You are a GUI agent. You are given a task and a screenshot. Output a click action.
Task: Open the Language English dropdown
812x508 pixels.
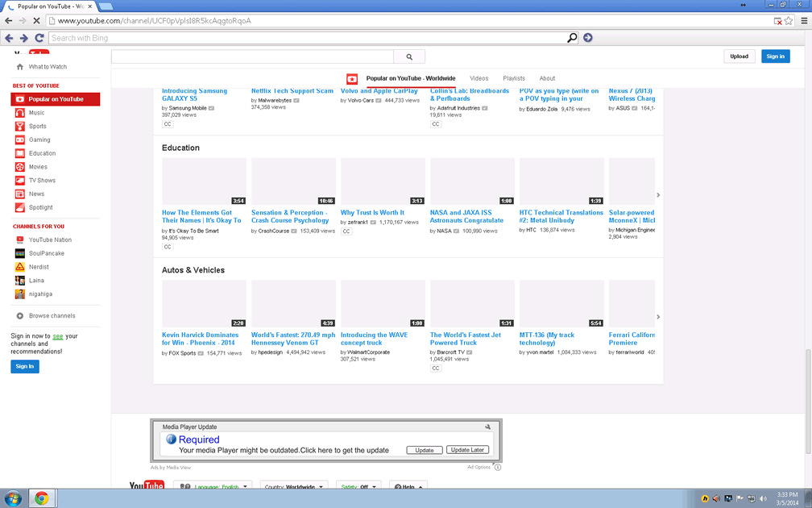[213, 487]
